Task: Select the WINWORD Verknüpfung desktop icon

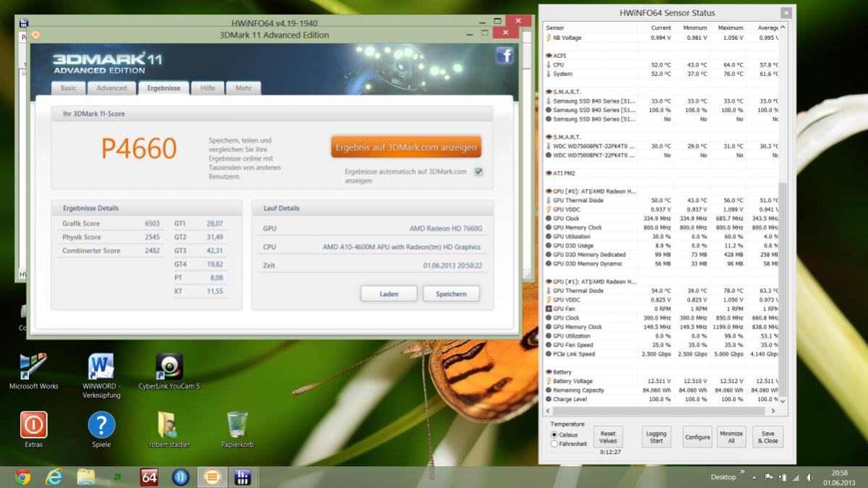Action: (x=101, y=376)
